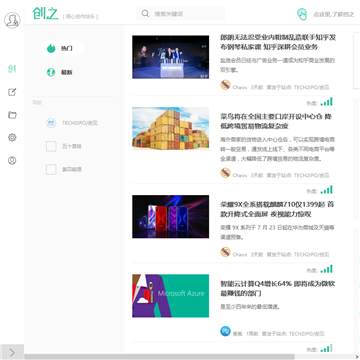The height and width of the screenshot is (360, 360).
Task: Click Chaos avatar under the 荣耀9X article
Action: point(226,252)
